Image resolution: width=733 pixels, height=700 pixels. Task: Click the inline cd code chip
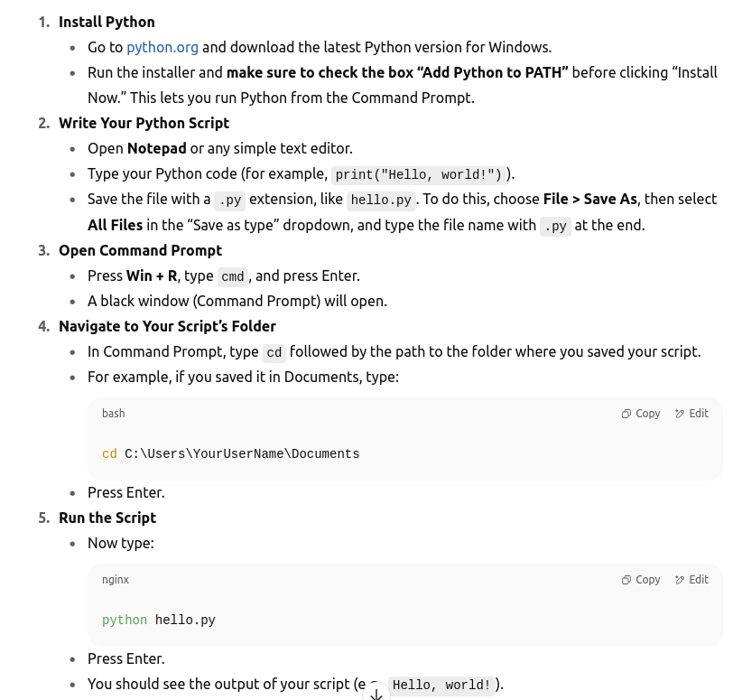(x=274, y=352)
